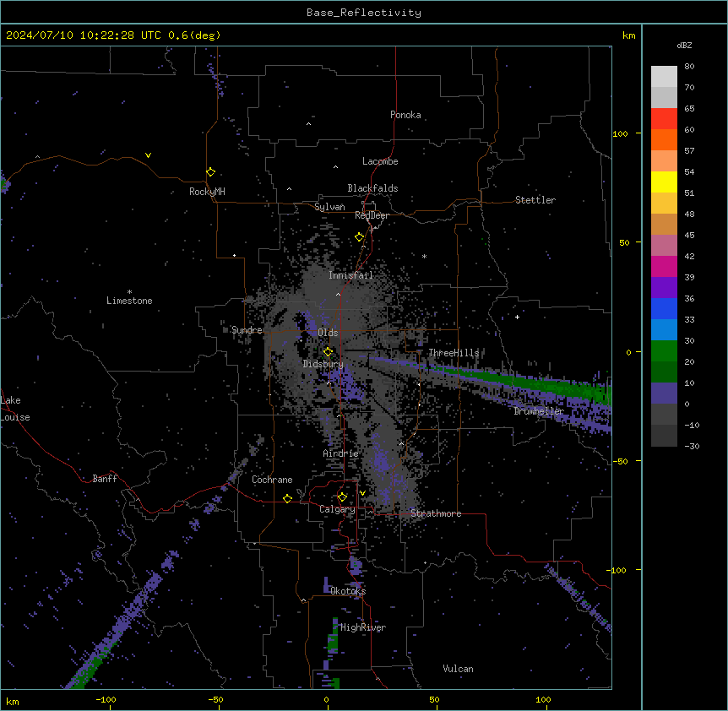Screen dimensions: 728x711
Task: Click the yellow marker southeast of Cochrane
Action: click(x=287, y=498)
